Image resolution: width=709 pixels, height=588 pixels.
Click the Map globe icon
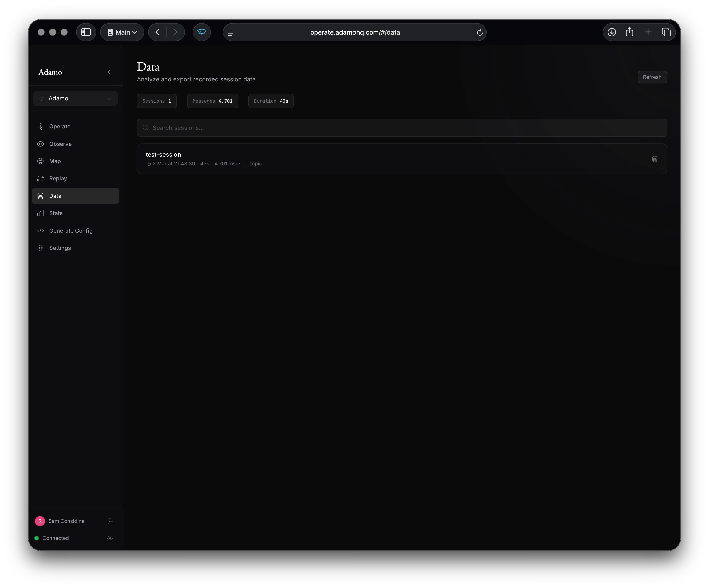(40, 161)
